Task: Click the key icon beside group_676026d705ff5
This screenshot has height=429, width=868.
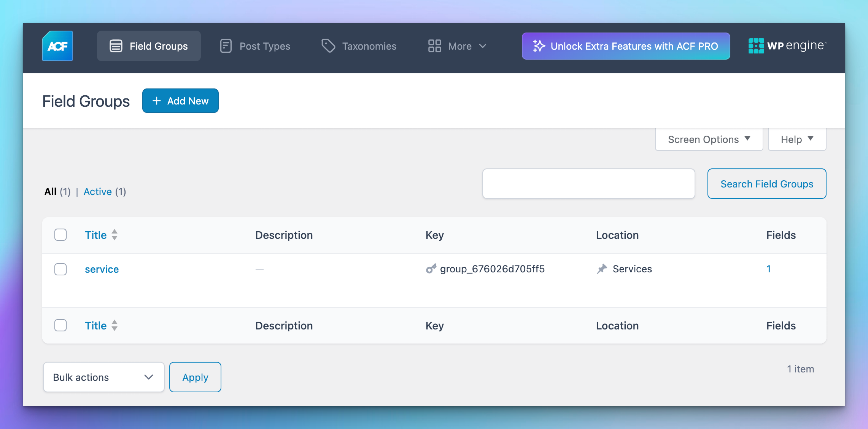Action: [x=431, y=269]
